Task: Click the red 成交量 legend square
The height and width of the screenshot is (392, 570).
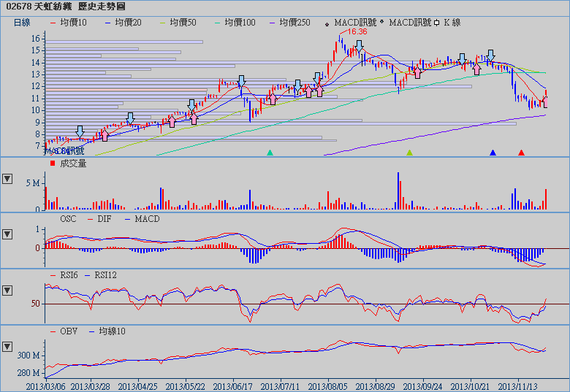Action: [x=53, y=164]
